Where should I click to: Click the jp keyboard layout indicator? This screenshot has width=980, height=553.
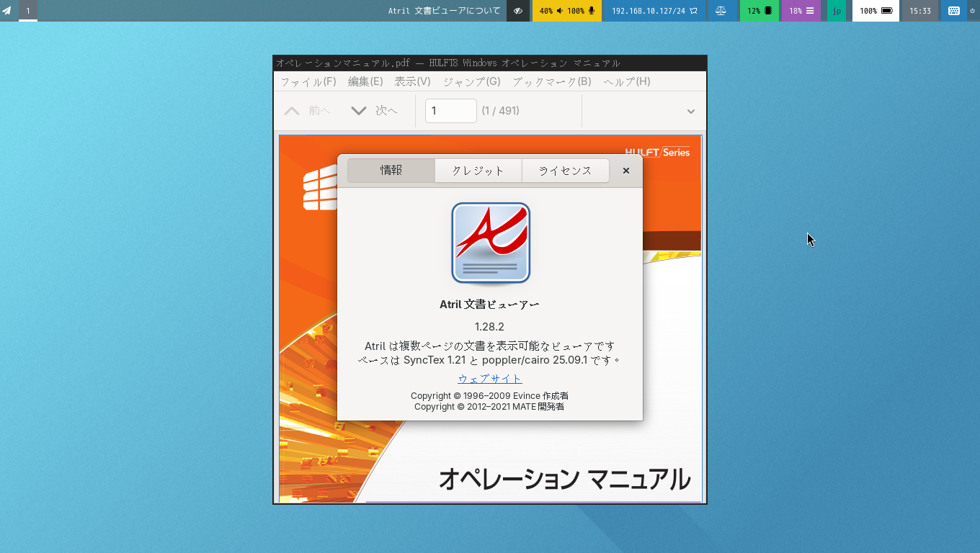(x=837, y=11)
